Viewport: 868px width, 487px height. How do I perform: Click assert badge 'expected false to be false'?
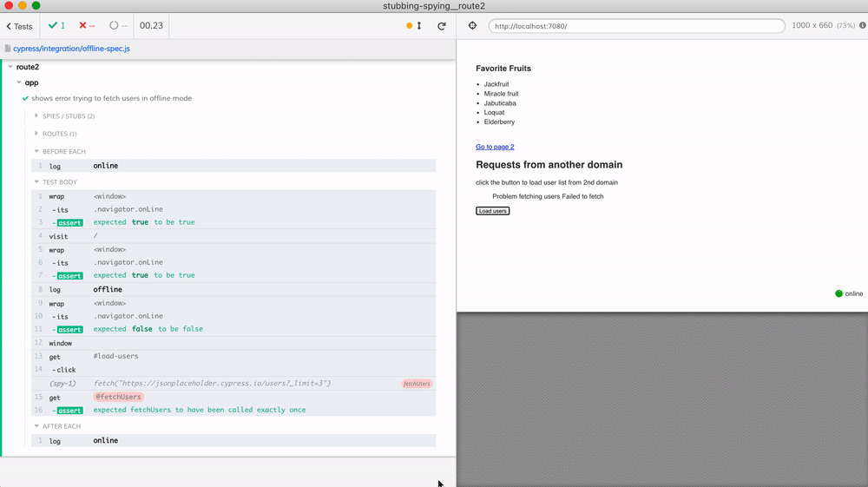point(69,329)
